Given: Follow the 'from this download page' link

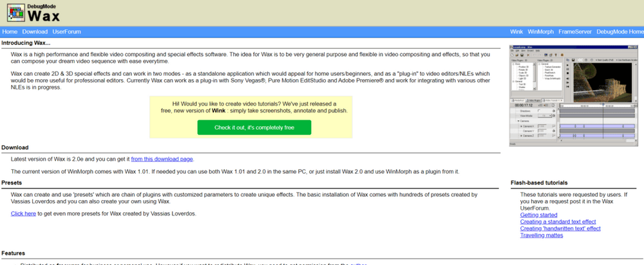Looking at the screenshot, I should tap(162, 159).
